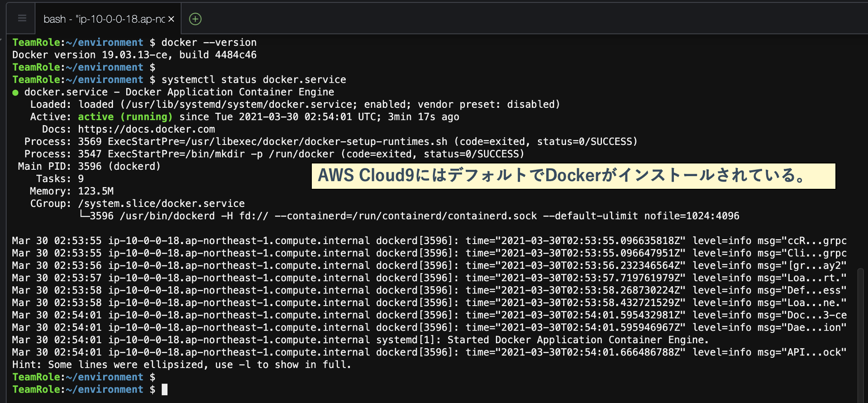Click log line ending with msg="Cli...grpc

(429, 253)
